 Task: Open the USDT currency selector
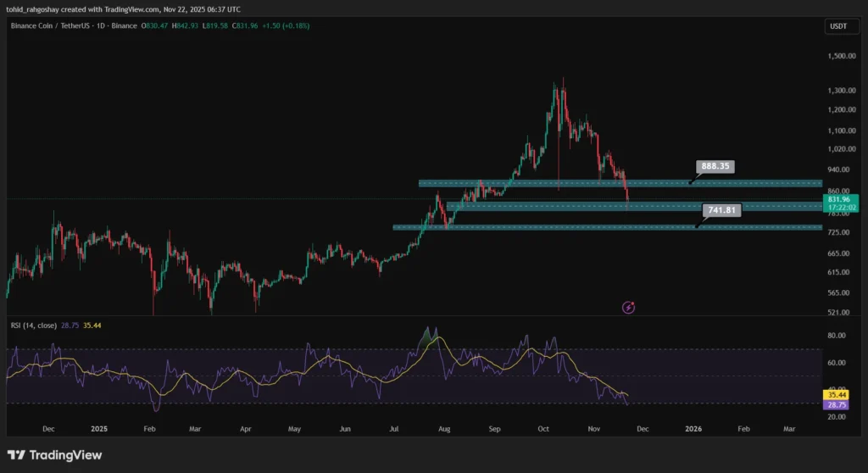click(836, 26)
